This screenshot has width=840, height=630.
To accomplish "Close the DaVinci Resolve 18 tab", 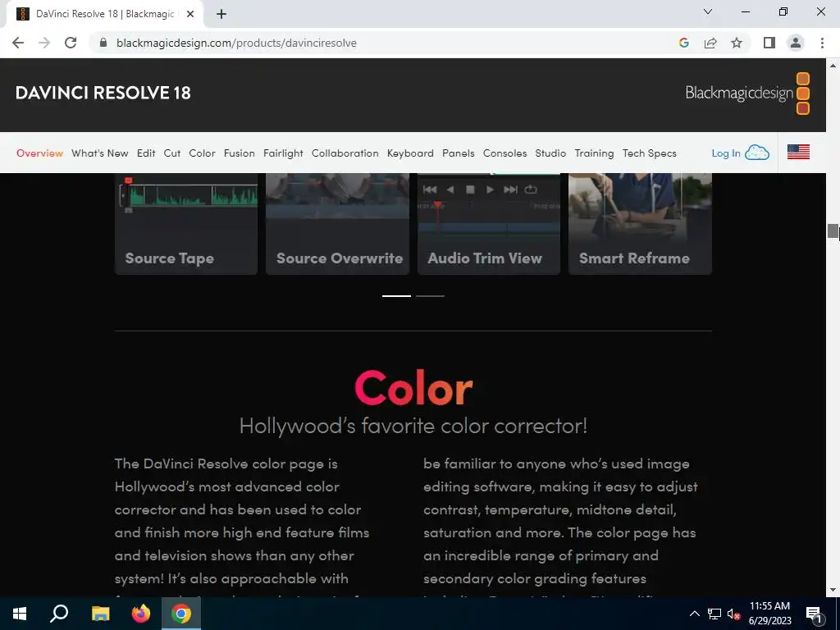I will (x=190, y=14).
